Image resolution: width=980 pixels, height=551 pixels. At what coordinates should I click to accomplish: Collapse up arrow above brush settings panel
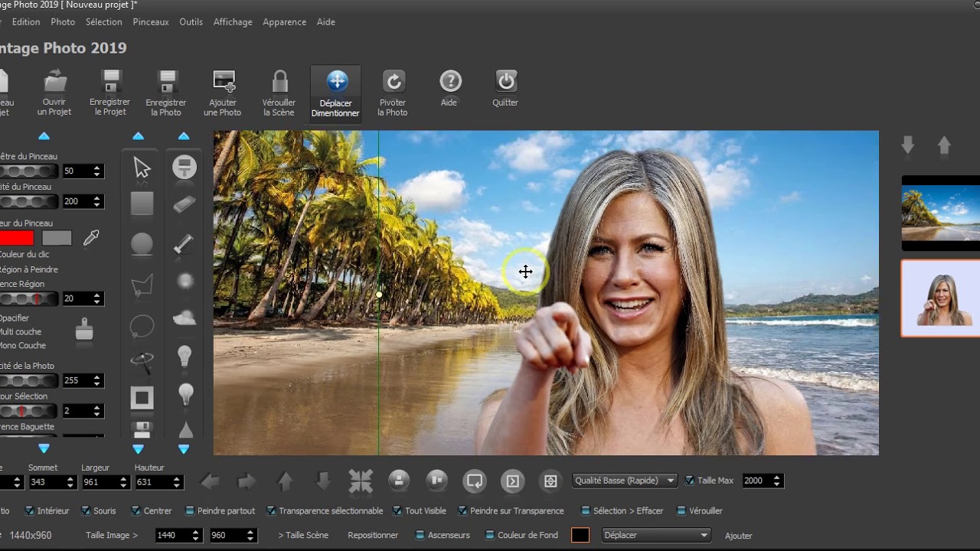(x=44, y=136)
